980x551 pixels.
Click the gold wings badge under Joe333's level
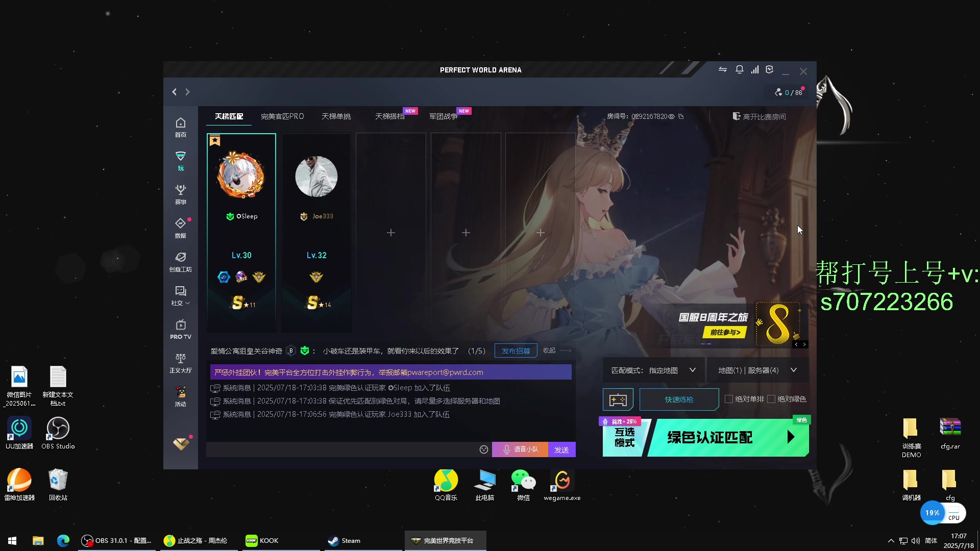tap(316, 277)
